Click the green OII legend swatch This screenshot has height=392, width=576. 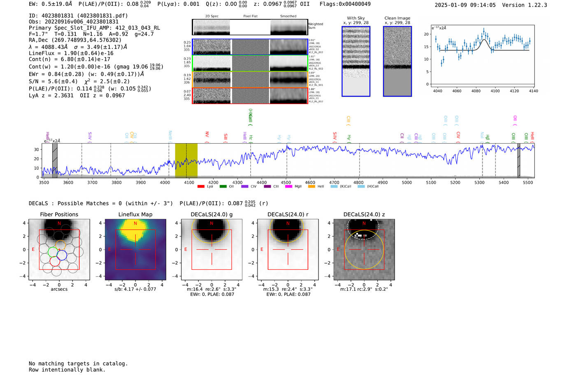pos(223,186)
